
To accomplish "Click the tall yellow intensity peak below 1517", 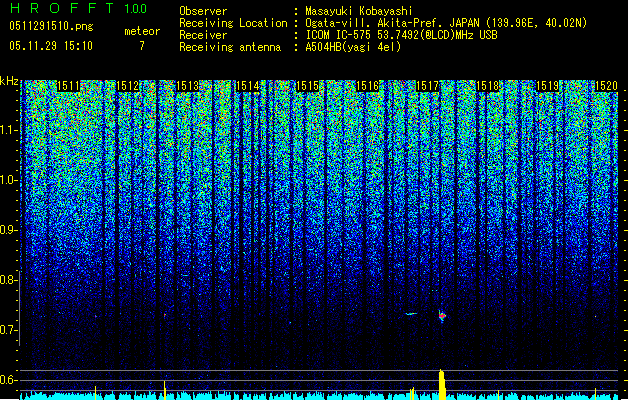I will click(442, 385).
